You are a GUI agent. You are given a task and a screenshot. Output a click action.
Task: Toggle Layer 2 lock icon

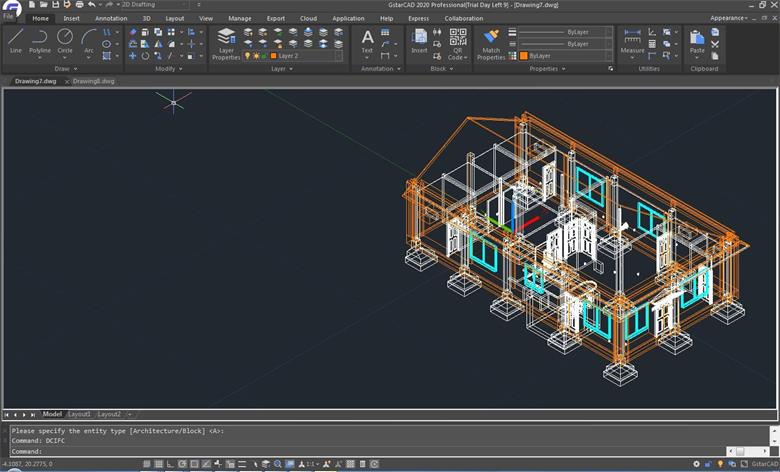pyautogui.click(x=264, y=56)
